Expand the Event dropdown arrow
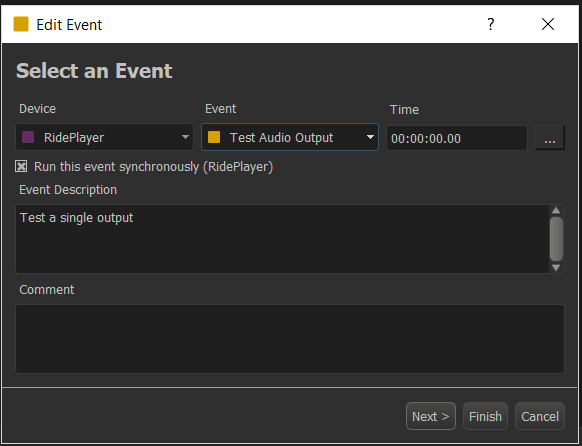 370,137
